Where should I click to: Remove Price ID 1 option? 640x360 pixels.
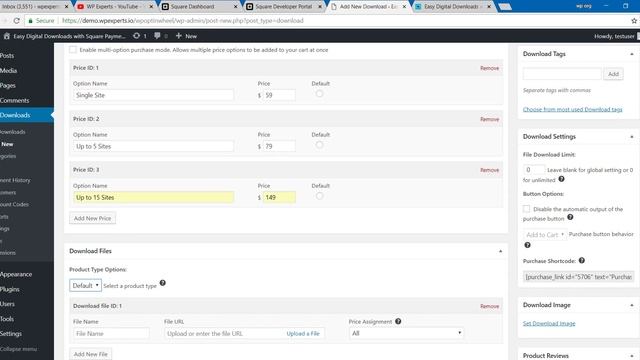tap(489, 68)
